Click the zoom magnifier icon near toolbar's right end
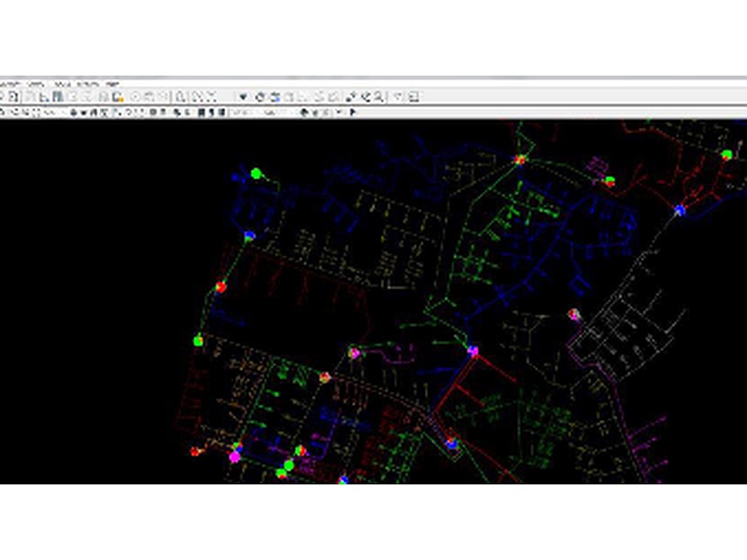Screen dimensions: 747x560 [380, 96]
